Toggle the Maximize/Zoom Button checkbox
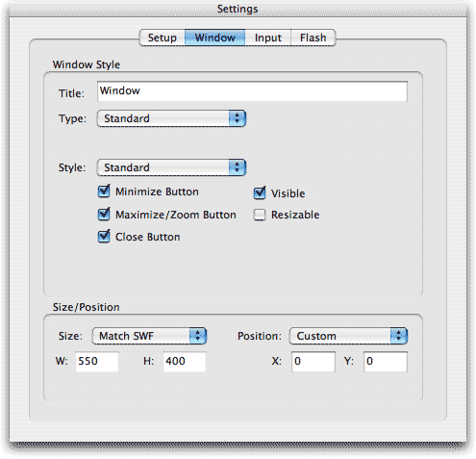The height and width of the screenshot is (459, 476). 104,215
